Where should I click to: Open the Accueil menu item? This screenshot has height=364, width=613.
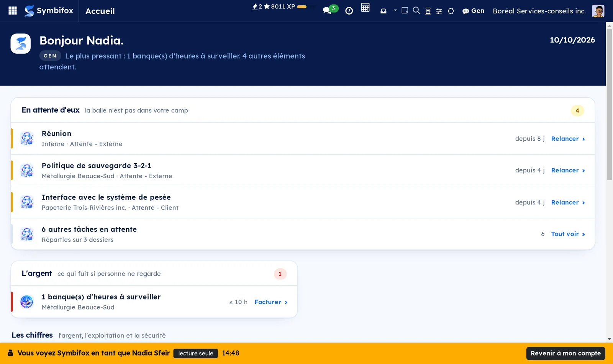(x=100, y=11)
